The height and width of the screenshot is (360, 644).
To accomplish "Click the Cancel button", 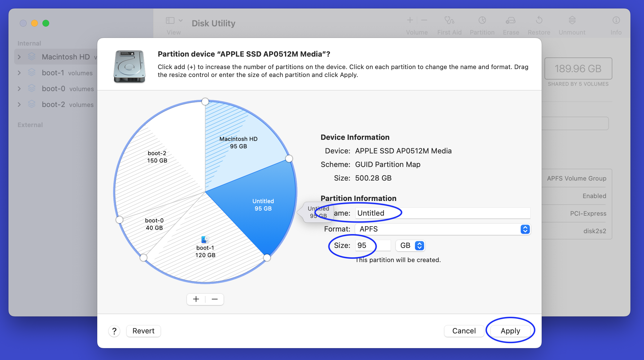I will [x=464, y=331].
